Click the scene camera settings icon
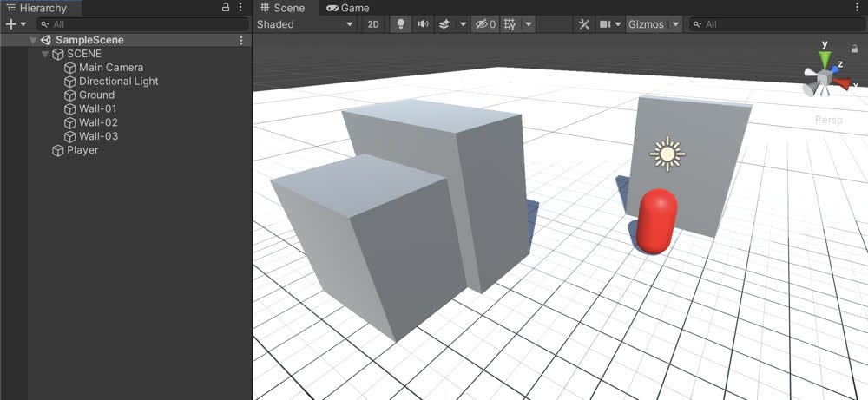This screenshot has width=868, height=400. pyautogui.click(x=605, y=24)
